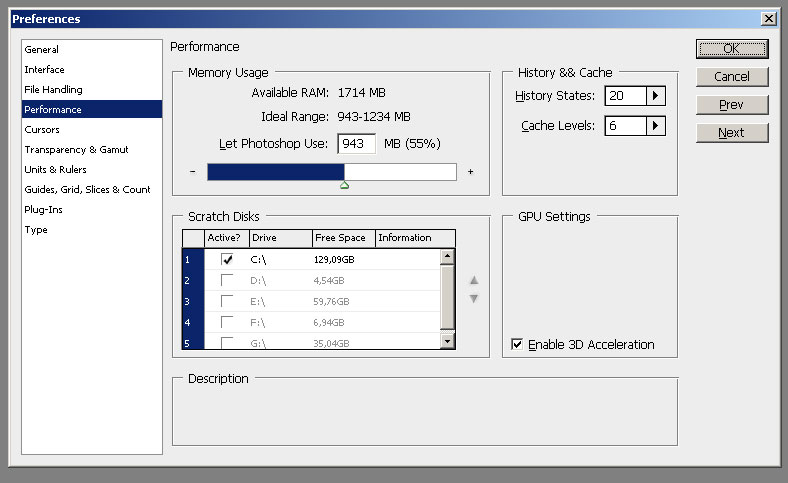Viewport: 788px width, 483px height.
Task: Close the Preferences dialog
Action: tap(768, 19)
